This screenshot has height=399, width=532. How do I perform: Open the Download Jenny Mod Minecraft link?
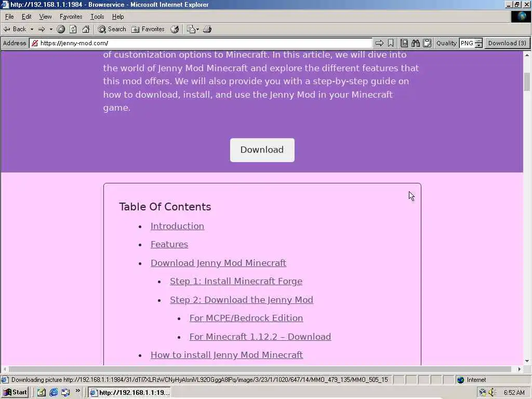pos(219,263)
